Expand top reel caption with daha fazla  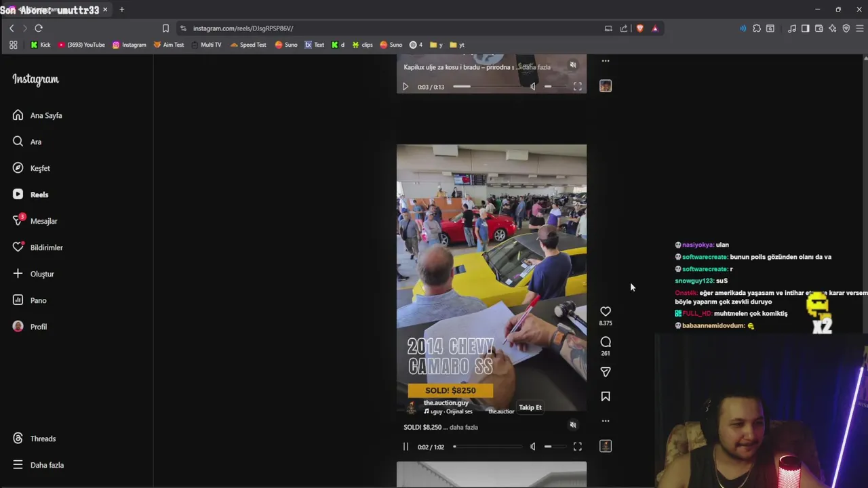pyautogui.click(x=536, y=67)
